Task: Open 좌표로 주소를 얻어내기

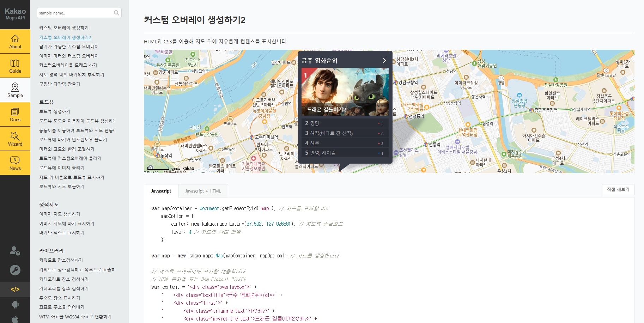Action: tap(62, 307)
